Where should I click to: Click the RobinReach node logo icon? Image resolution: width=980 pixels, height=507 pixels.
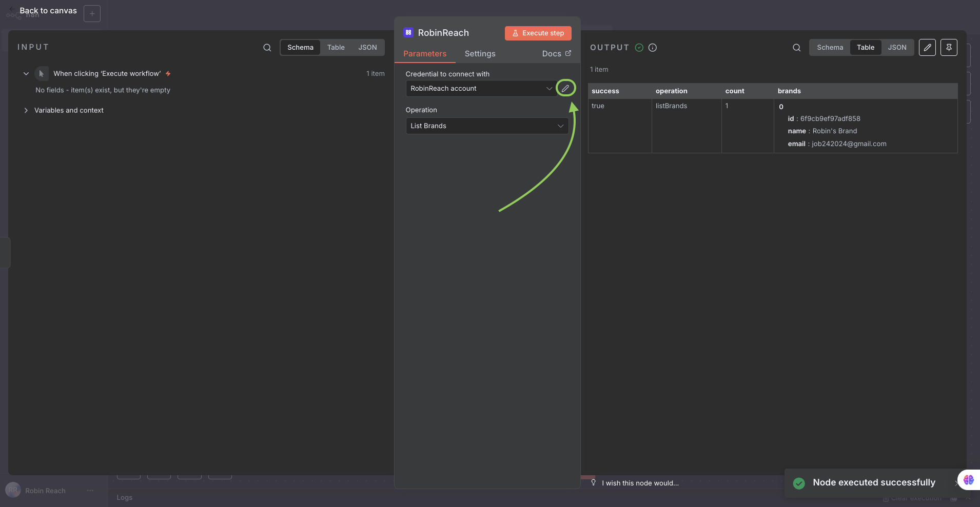(x=408, y=33)
